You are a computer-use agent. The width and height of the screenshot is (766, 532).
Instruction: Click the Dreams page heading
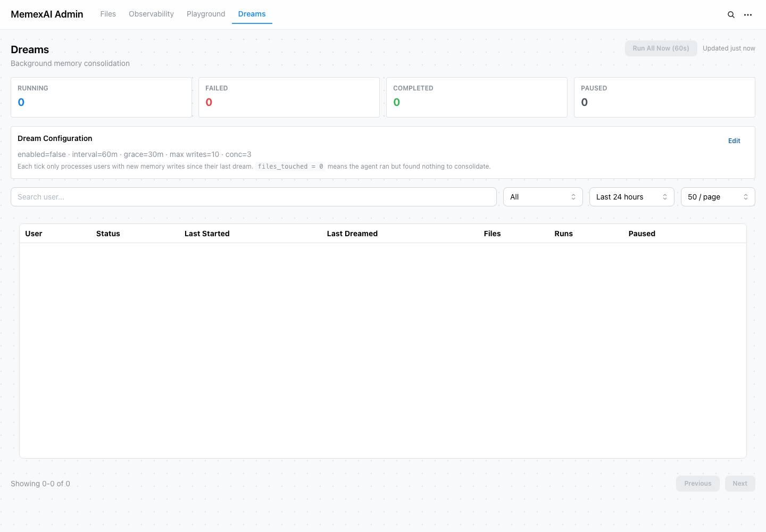pyautogui.click(x=30, y=49)
